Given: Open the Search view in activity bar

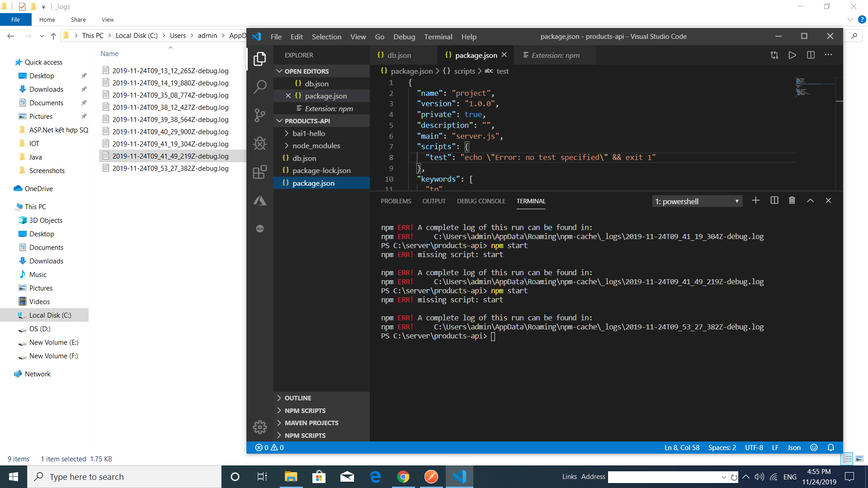Looking at the screenshot, I should click(259, 86).
